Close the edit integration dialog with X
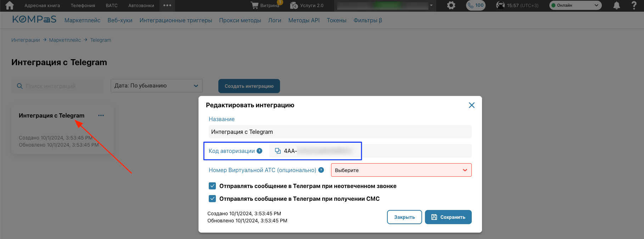644x239 pixels. pos(472,105)
